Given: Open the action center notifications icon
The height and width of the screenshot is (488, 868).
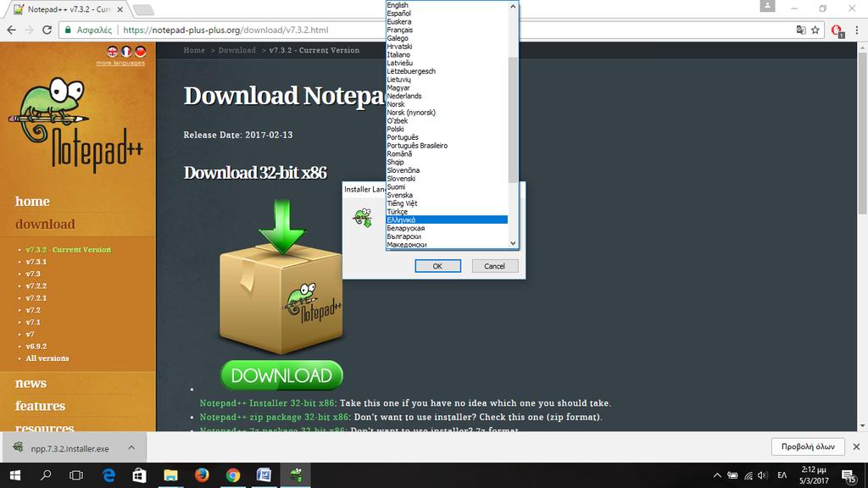Looking at the screenshot, I should coord(849,475).
